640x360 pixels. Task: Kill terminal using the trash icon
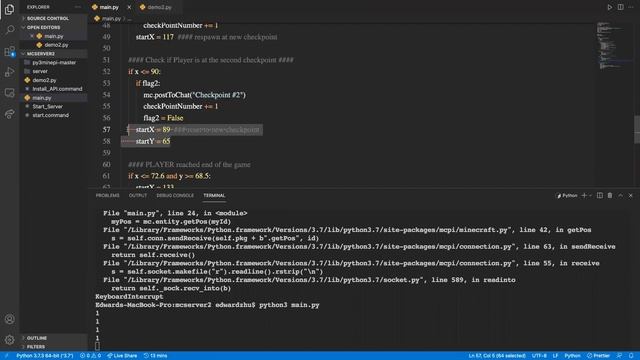(x=610, y=196)
